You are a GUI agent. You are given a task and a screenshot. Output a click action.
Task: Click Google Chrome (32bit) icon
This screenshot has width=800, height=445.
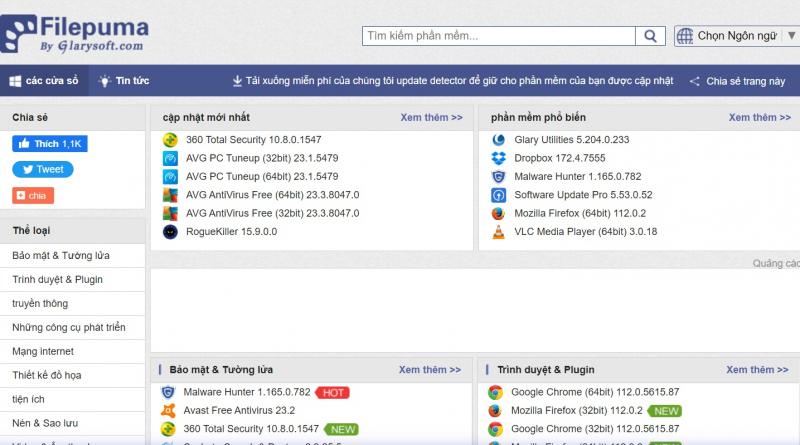click(495, 429)
